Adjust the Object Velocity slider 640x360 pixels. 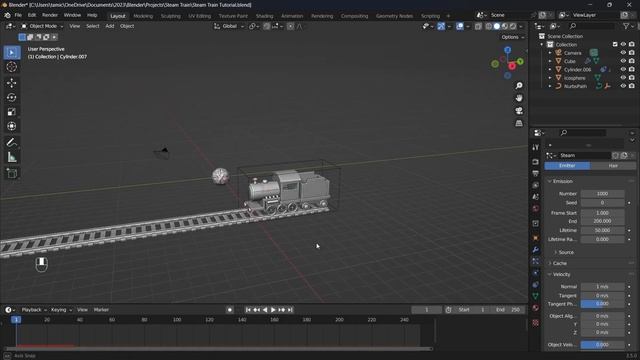pos(602,345)
